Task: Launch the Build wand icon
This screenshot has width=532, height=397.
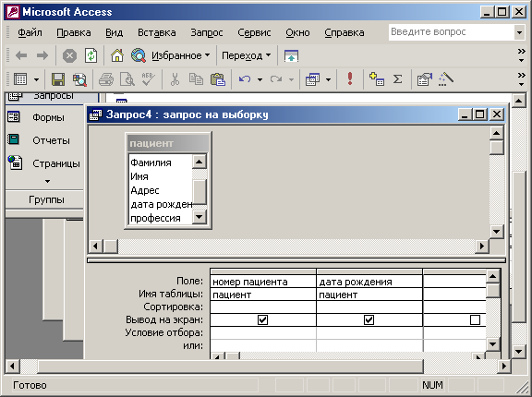Action: pyautogui.click(x=446, y=79)
